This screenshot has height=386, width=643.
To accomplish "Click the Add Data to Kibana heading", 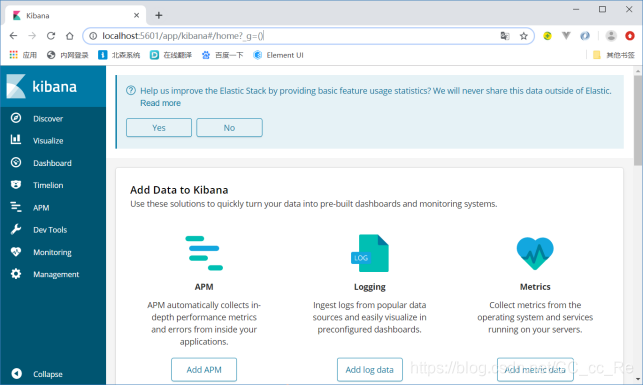I will coord(179,190).
